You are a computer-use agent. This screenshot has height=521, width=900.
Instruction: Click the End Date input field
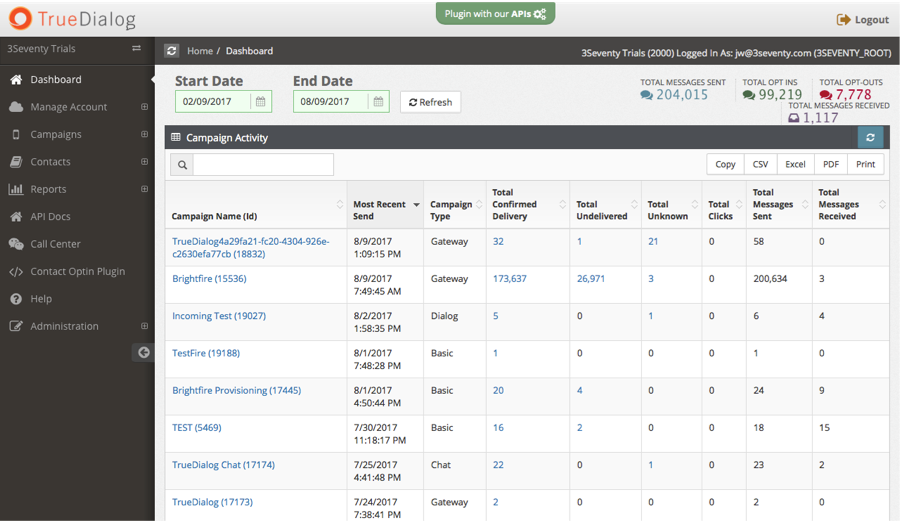[331, 102]
